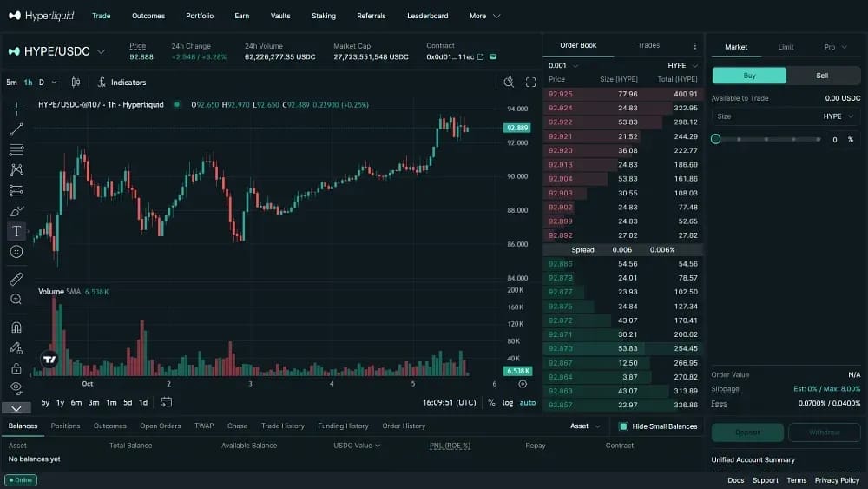This screenshot has height=489, width=868.
Task: Sort by USDC Value column dropdown
Action: pos(357,446)
